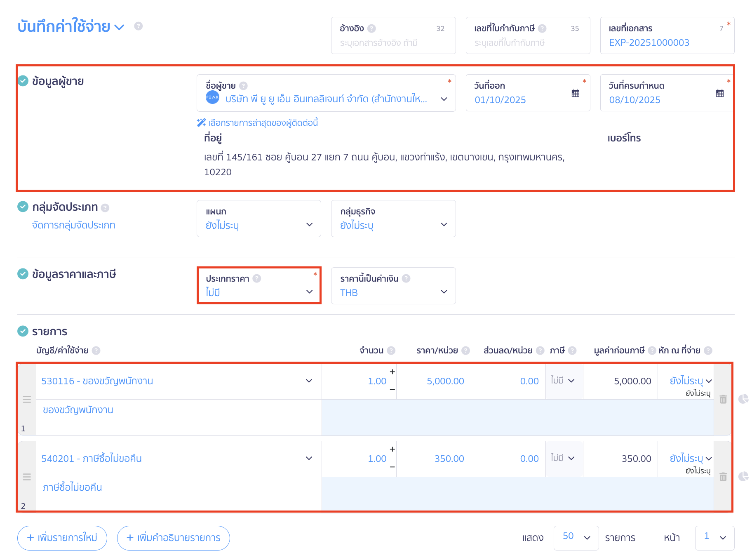Viewport: 752px width, 560px height.
Task: Click help icon beside บันทึกค่าใช้จ่าย title
Action: pos(139,26)
